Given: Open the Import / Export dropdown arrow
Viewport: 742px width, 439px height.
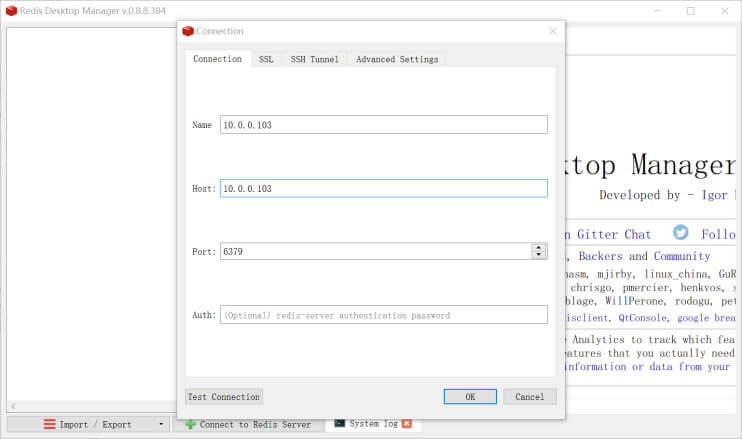Looking at the screenshot, I should pyautogui.click(x=161, y=424).
